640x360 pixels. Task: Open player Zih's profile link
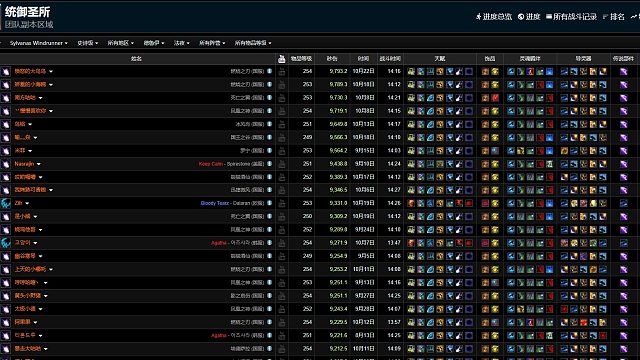click(x=18, y=203)
